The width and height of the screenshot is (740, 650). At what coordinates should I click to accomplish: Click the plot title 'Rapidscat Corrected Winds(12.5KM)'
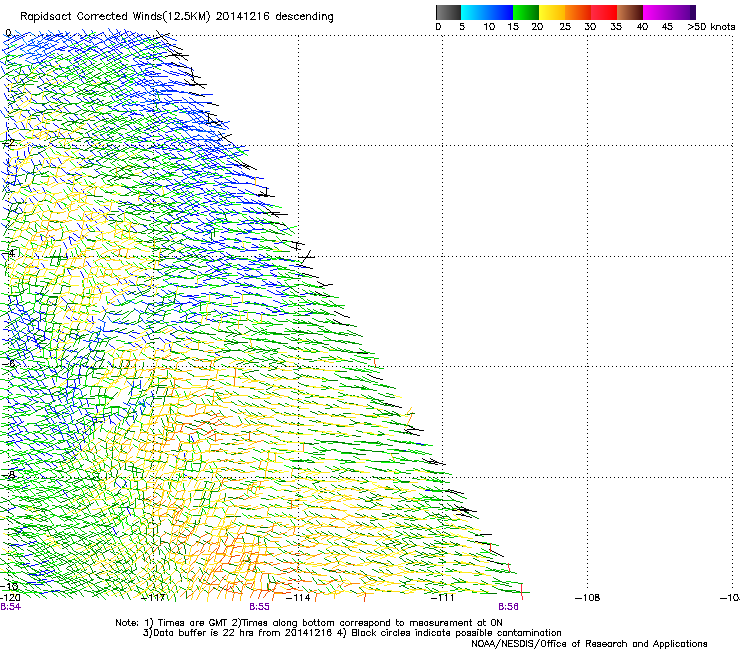click(115, 17)
